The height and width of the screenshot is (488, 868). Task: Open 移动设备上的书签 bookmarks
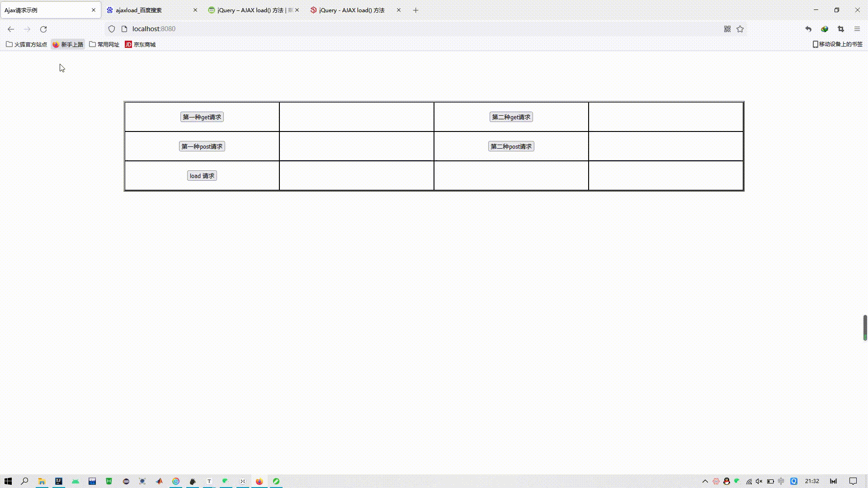[x=838, y=44]
